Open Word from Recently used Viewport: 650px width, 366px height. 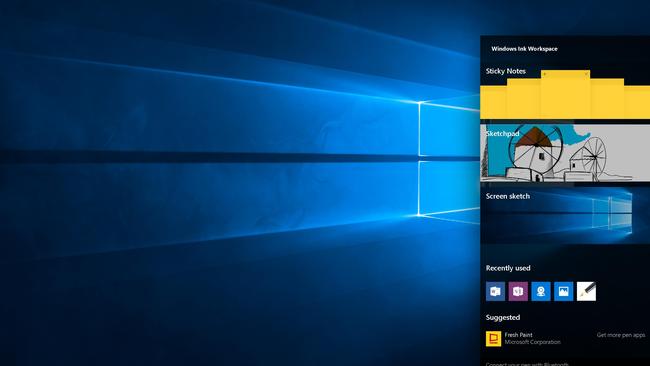495,291
